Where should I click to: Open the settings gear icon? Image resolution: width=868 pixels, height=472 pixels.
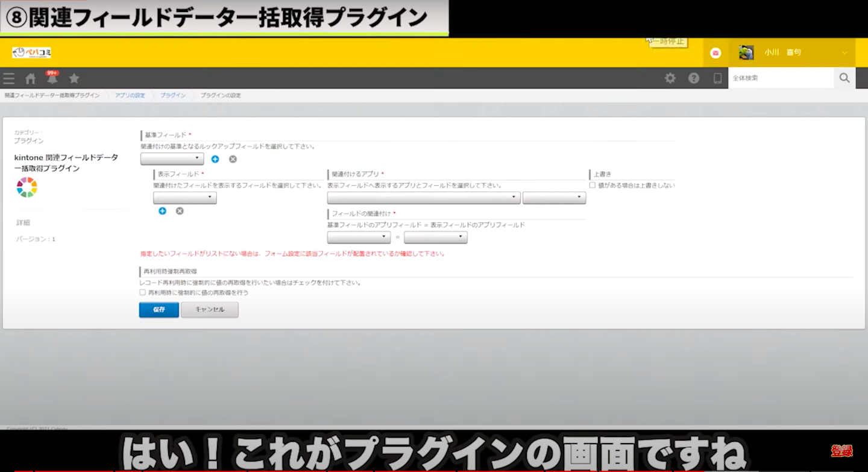(x=670, y=78)
